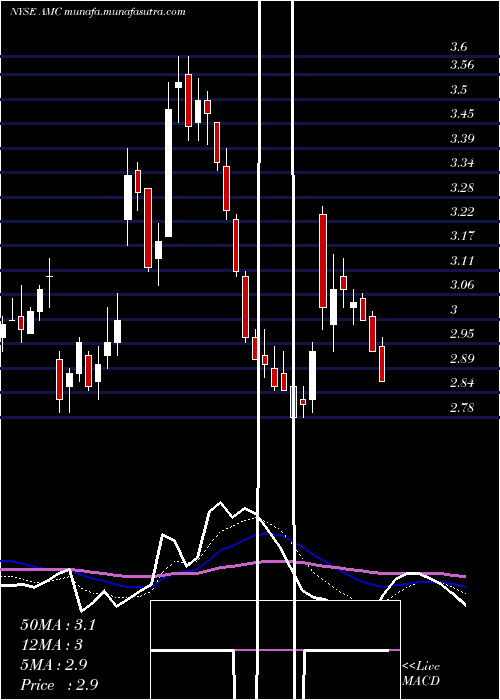Click the 3.34 price axis label
Image resolution: width=500 pixels, height=700 pixels.
pyautogui.click(x=462, y=163)
